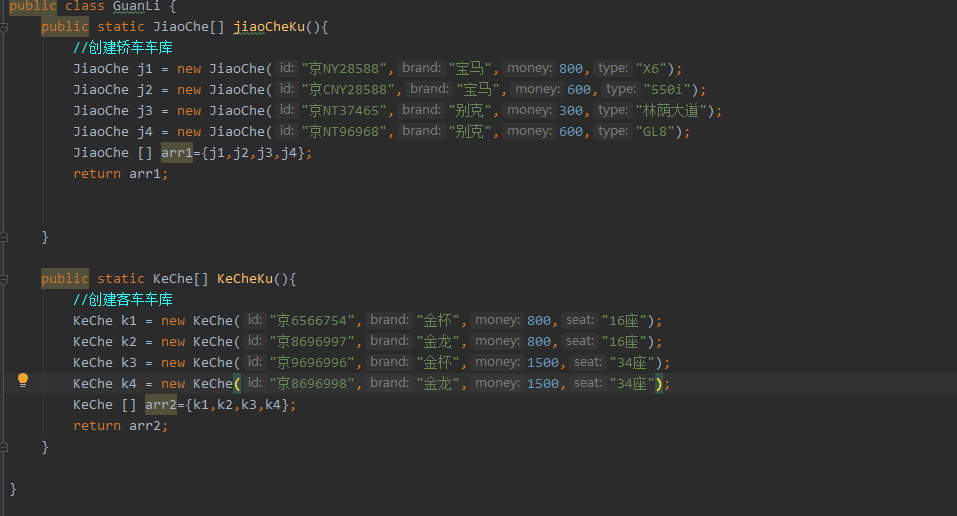Image resolution: width=957 pixels, height=516 pixels.
Task: Click the return arr2 statement
Action: [x=120, y=426]
